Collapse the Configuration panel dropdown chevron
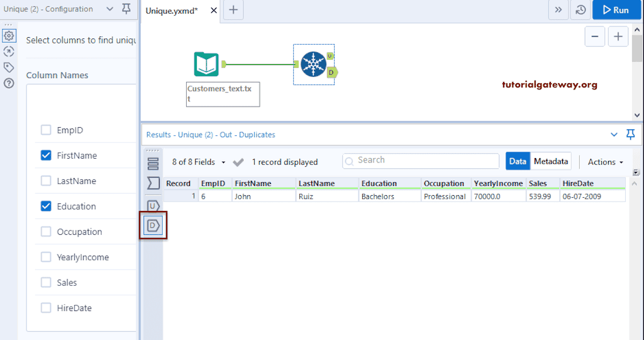Viewport: 644px width, 340px height. point(109,9)
